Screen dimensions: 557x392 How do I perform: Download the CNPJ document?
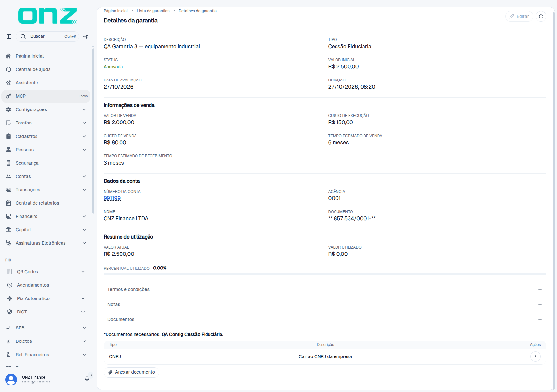pos(535,356)
